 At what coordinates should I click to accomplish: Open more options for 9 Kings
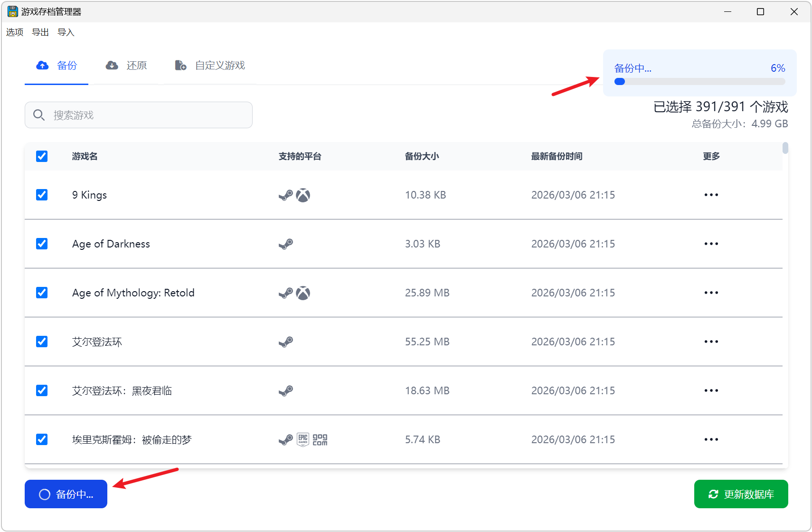pyautogui.click(x=711, y=195)
